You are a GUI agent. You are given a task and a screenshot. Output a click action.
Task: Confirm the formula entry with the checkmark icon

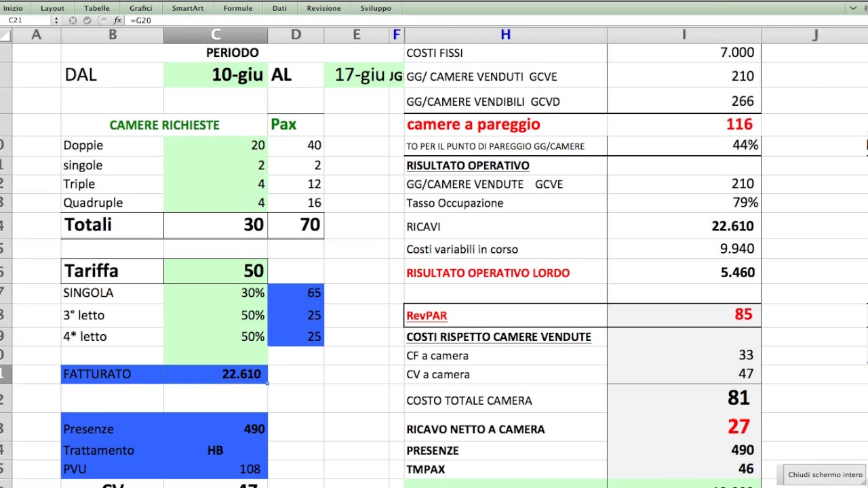point(87,20)
